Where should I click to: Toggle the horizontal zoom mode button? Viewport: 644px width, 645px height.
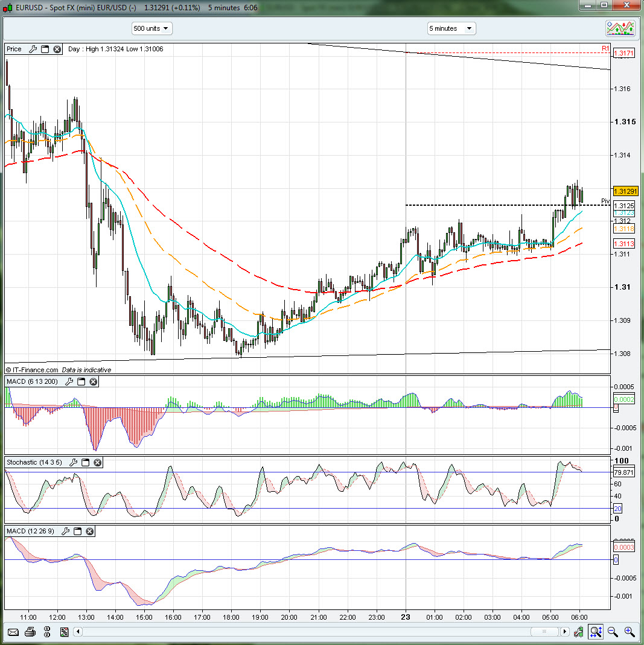596,632
